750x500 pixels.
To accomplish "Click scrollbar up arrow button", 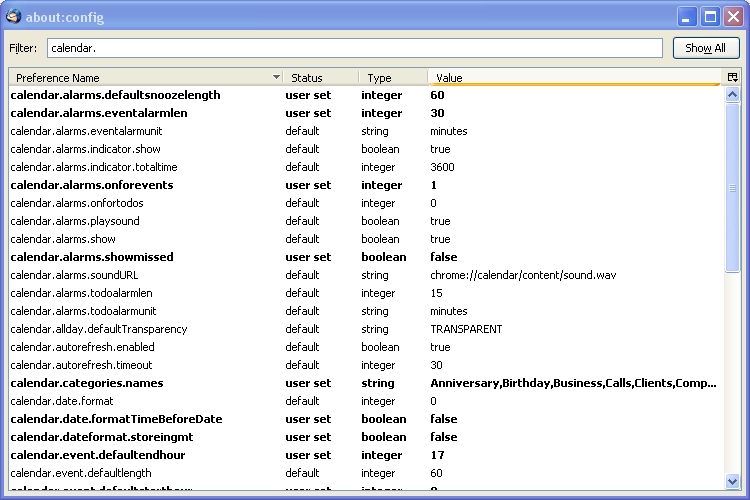I will pos(732,94).
